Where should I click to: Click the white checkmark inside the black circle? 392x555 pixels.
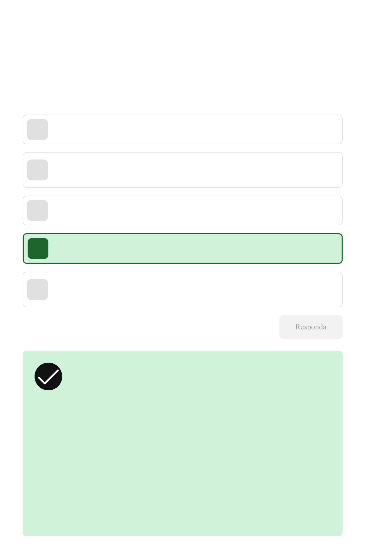point(48,377)
